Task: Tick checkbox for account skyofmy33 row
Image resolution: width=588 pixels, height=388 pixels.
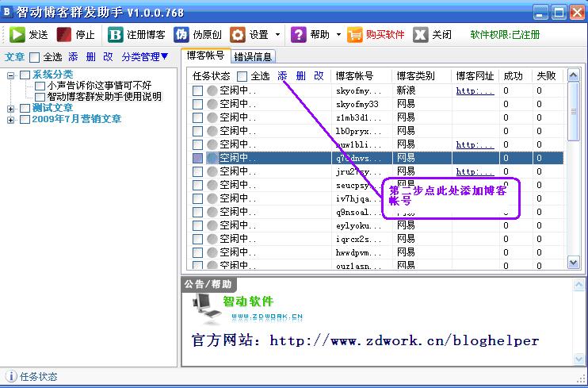Action: [198, 104]
